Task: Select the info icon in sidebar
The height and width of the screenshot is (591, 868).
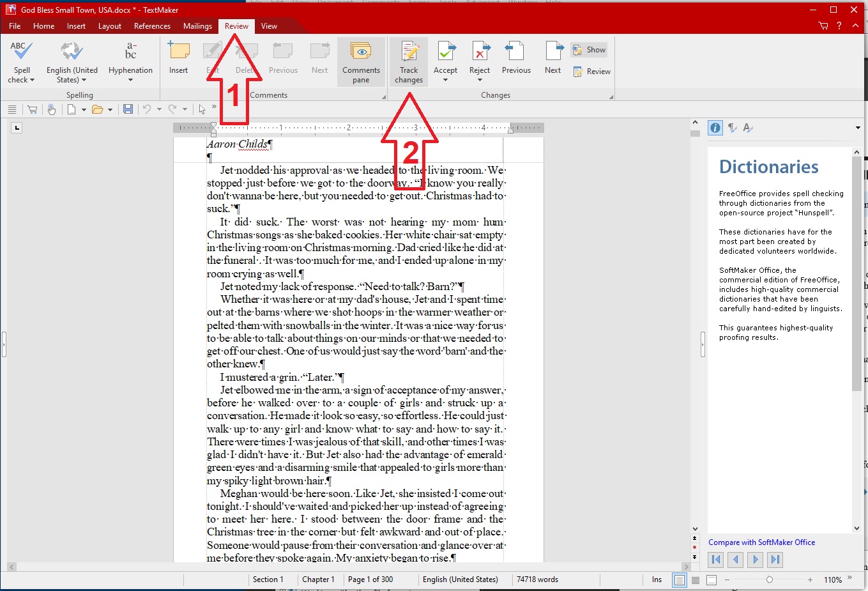Action: pyautogui.click(x=715, y=128)
